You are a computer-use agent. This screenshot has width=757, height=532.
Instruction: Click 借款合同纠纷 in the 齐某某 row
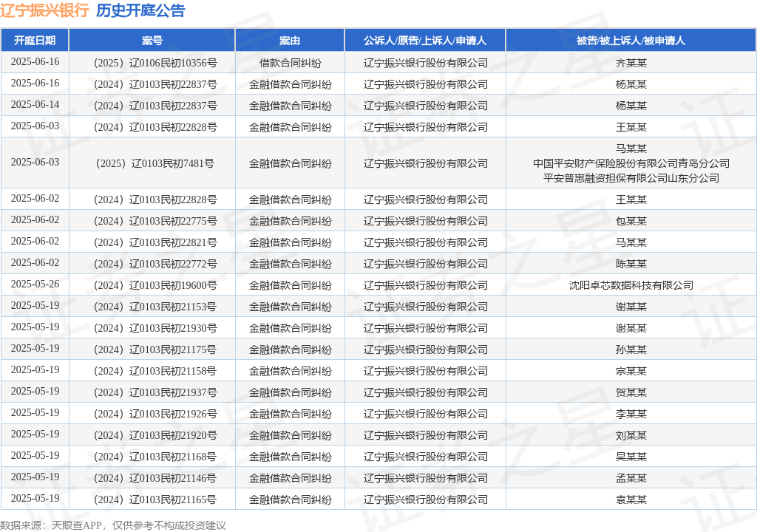[x=290, y=63]
